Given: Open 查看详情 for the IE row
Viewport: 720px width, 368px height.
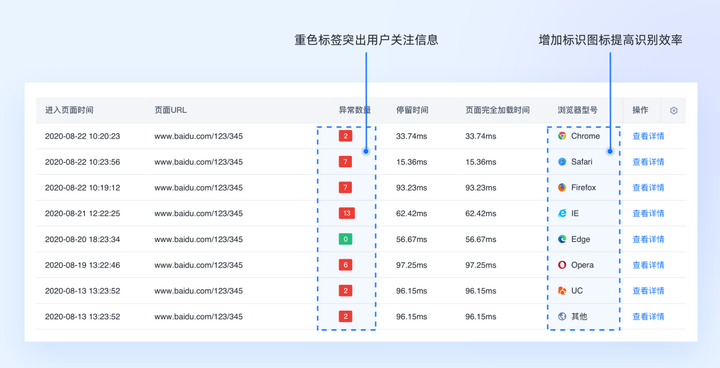Looking at the screenshot, I should coord(648,213).
